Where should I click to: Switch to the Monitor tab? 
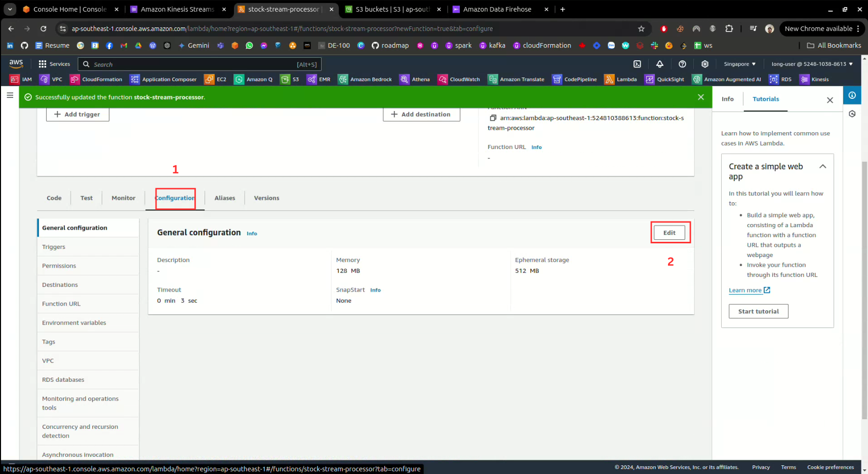pos(123,198)
